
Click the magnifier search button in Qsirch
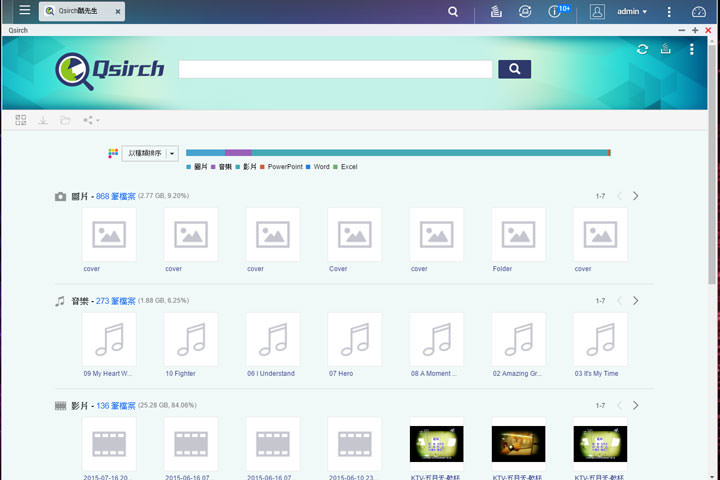[x=514, y=69]
